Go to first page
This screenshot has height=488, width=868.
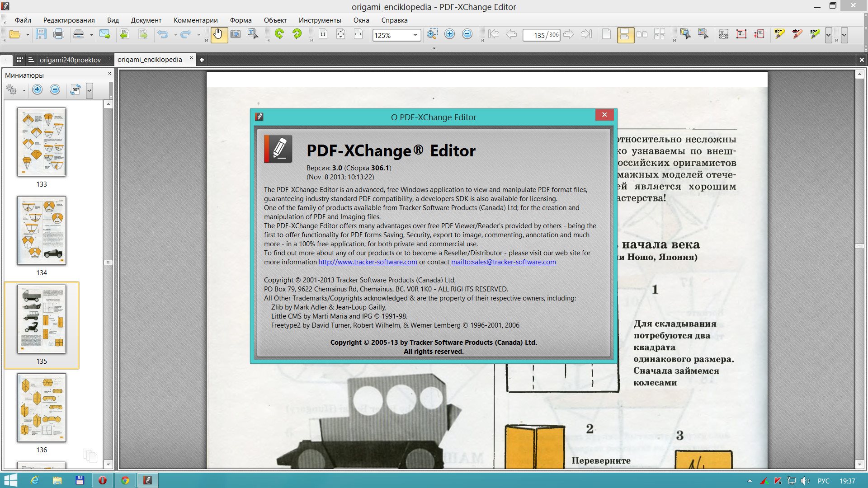(494, 35)
